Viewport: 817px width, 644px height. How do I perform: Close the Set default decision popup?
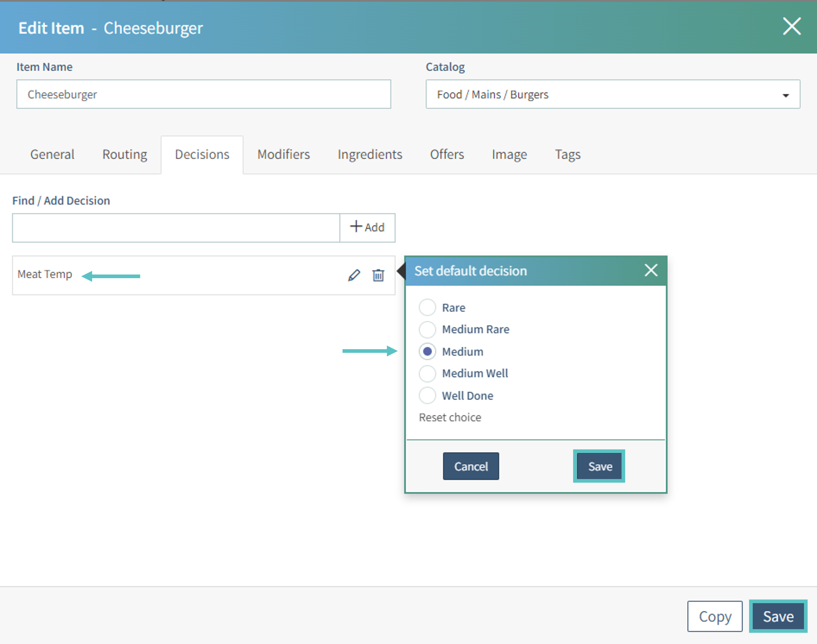[651, 270]
